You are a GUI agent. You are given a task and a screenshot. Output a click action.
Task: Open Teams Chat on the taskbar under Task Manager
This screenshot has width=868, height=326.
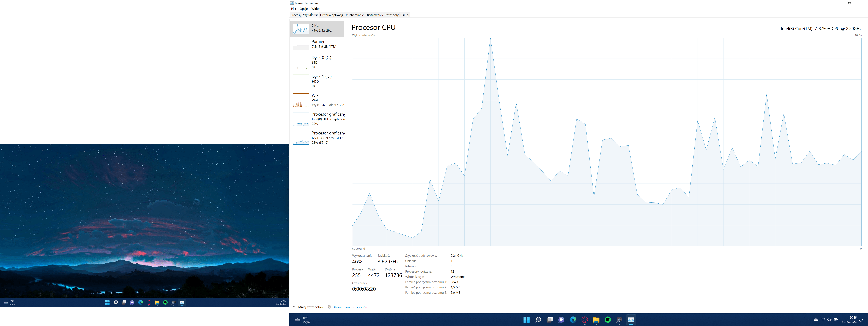(561, 320)
